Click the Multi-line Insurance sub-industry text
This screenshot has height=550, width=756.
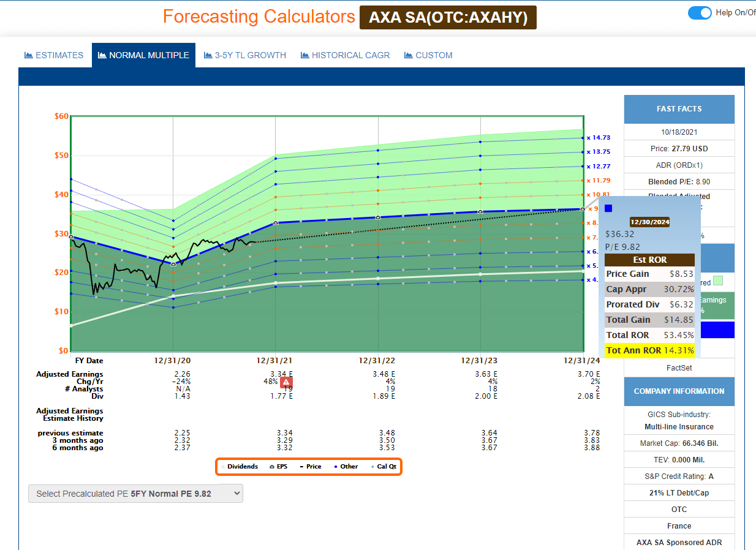pyautogui.click(x=679, y=426)
